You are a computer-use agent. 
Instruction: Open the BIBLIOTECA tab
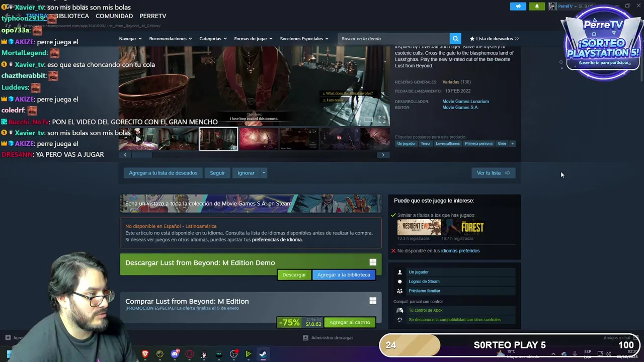tap(72, 16)
